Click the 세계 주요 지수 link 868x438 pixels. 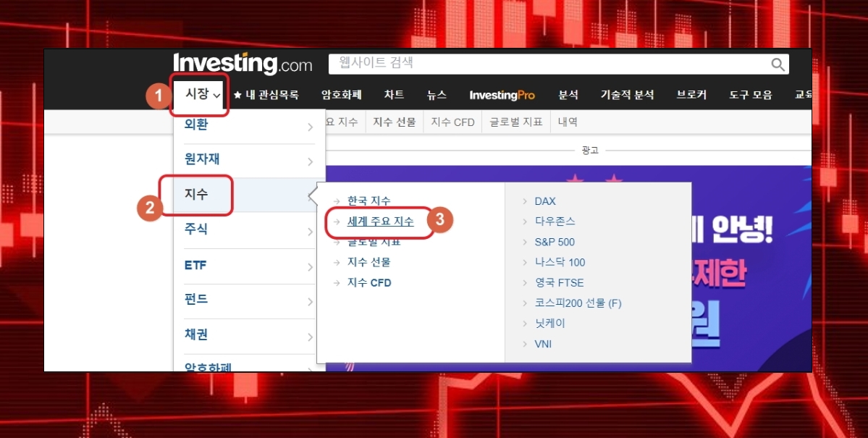(x=380, y=222)
